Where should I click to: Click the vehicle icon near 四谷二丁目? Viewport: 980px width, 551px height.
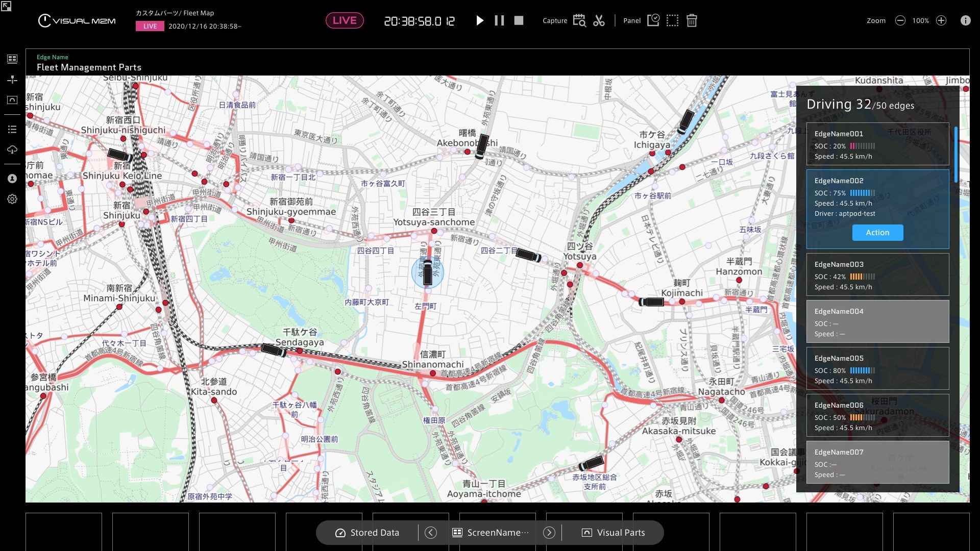tap(528, 255)
